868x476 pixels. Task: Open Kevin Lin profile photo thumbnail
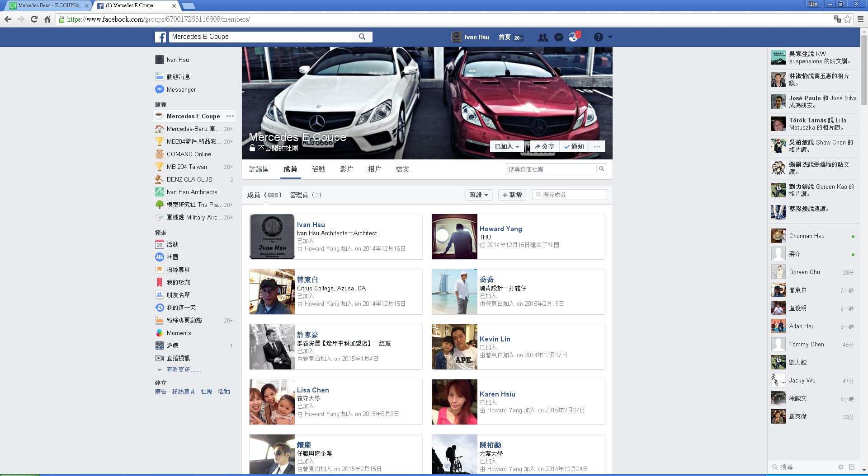pos(455,347)
